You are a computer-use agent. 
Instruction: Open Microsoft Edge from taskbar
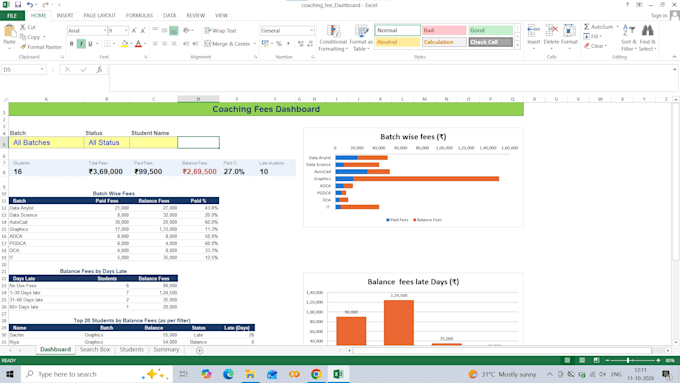228,374
